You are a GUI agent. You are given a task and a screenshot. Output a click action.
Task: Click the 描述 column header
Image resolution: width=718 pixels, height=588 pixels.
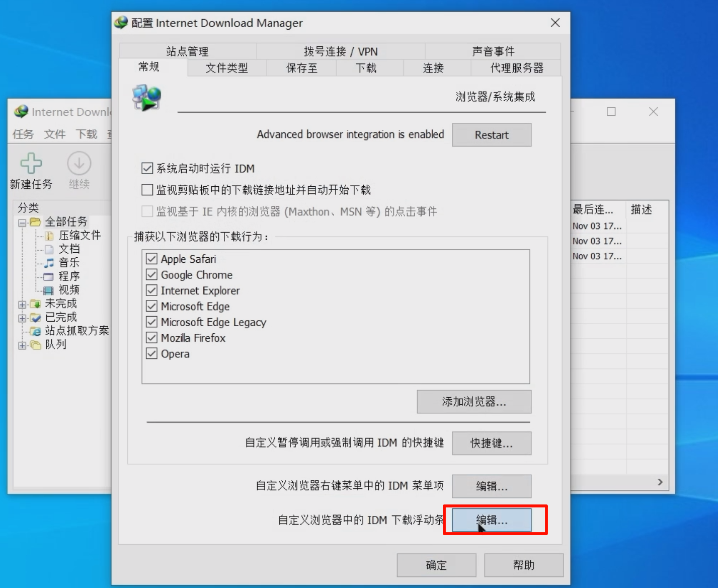[647, 209]
